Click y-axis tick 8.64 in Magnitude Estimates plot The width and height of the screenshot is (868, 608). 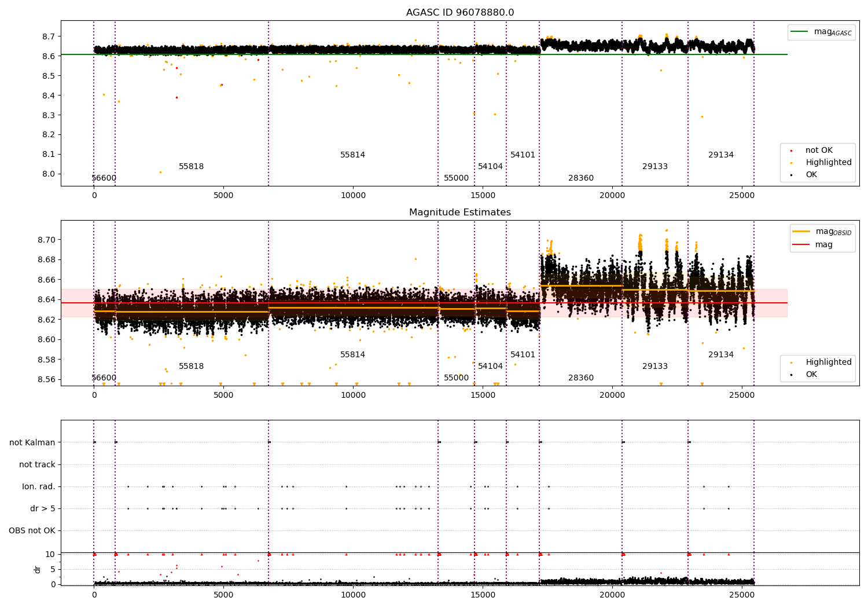coord(46,299)
